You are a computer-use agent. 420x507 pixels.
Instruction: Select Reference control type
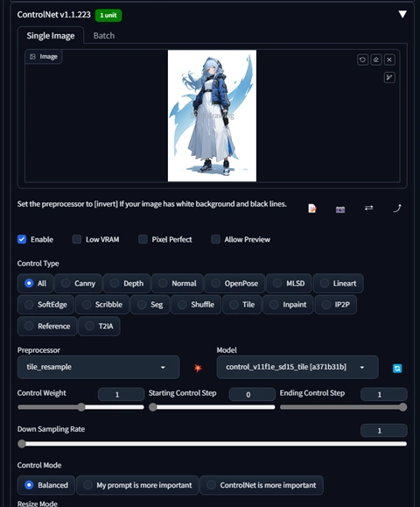click(47, 326)
